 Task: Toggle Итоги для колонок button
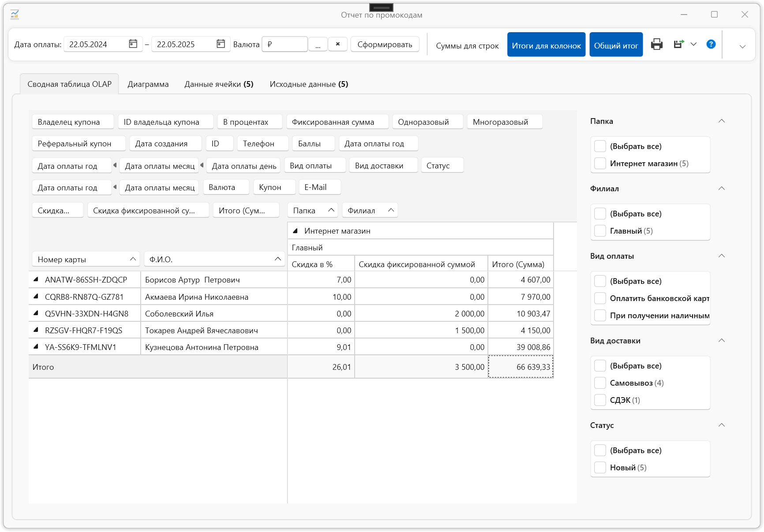546,45
